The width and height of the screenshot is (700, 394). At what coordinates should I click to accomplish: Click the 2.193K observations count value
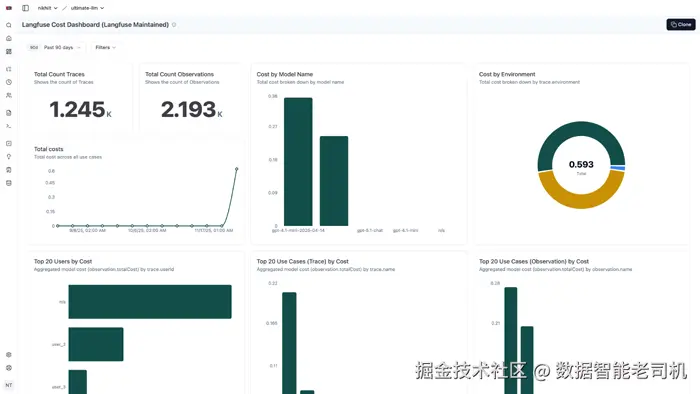[192, 110]
